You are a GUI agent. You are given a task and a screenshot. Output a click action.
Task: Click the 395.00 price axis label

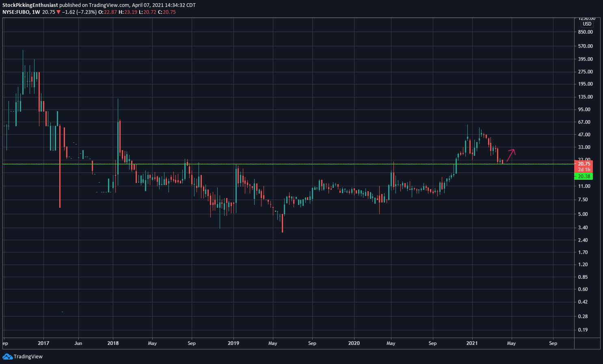[x=586, y=59]
